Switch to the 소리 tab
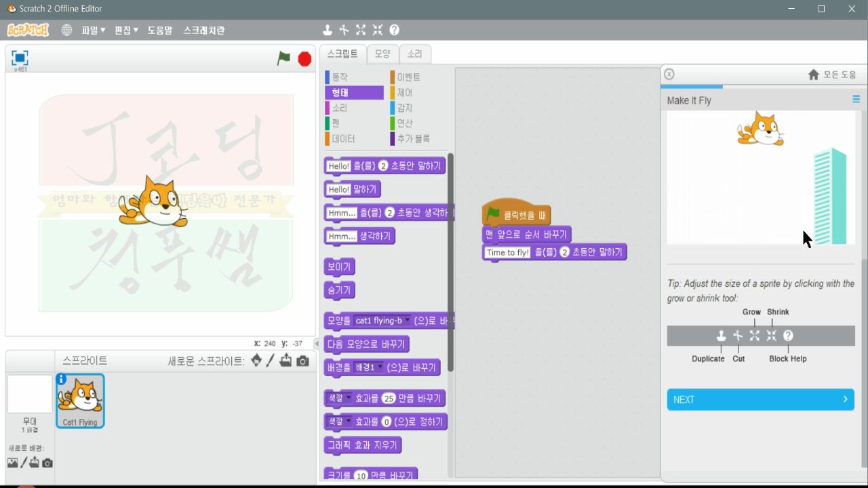Screen dimensions: 868x488 [x=414, y=53]
